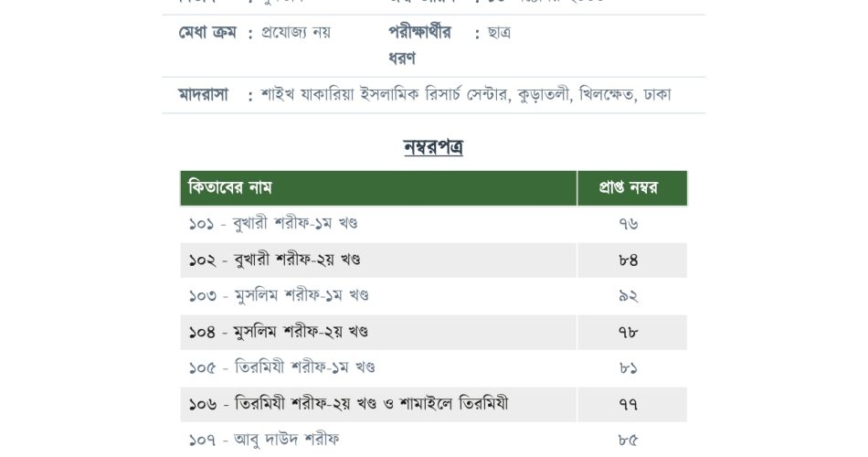Select the score ৭৮ in row ১০৪
Viewport: 868px width, 457px height.
tap(629, 333)
